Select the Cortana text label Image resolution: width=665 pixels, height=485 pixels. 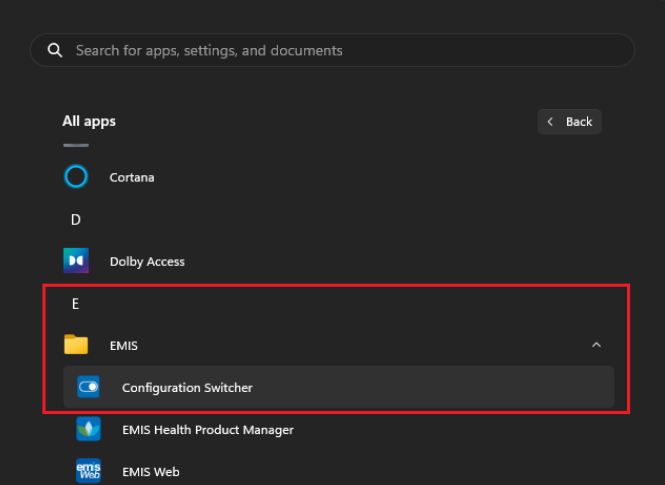(132, 177)
